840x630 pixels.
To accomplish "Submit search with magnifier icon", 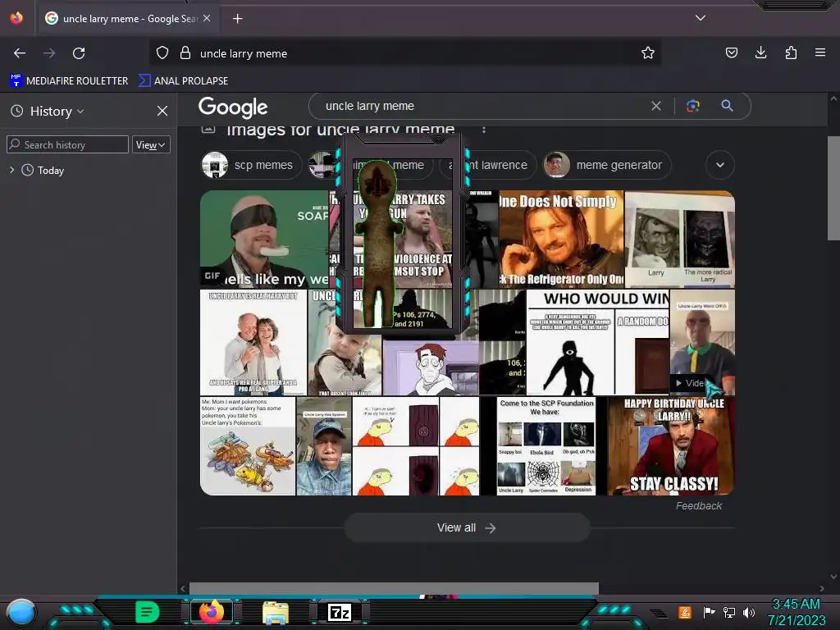I will click(727, 106).
